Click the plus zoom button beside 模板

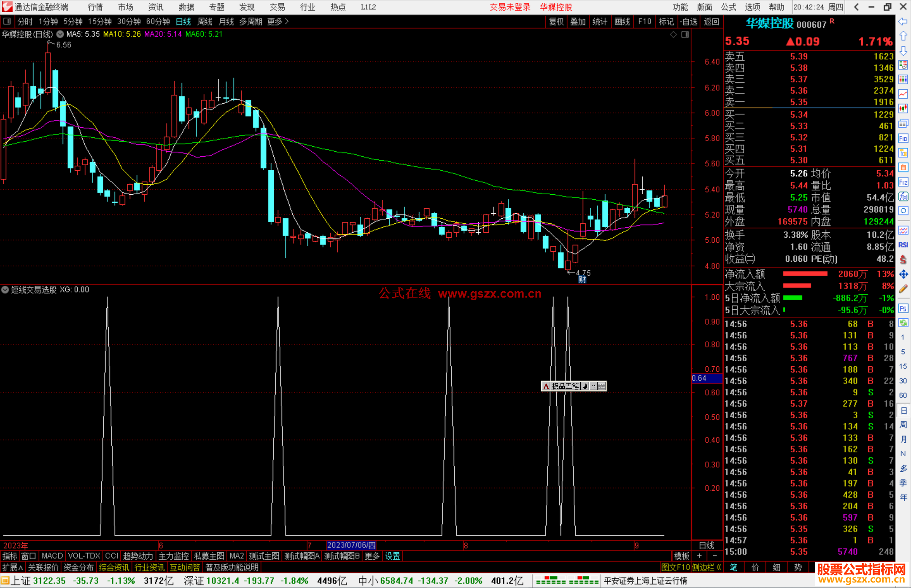[x=699, y=556]
